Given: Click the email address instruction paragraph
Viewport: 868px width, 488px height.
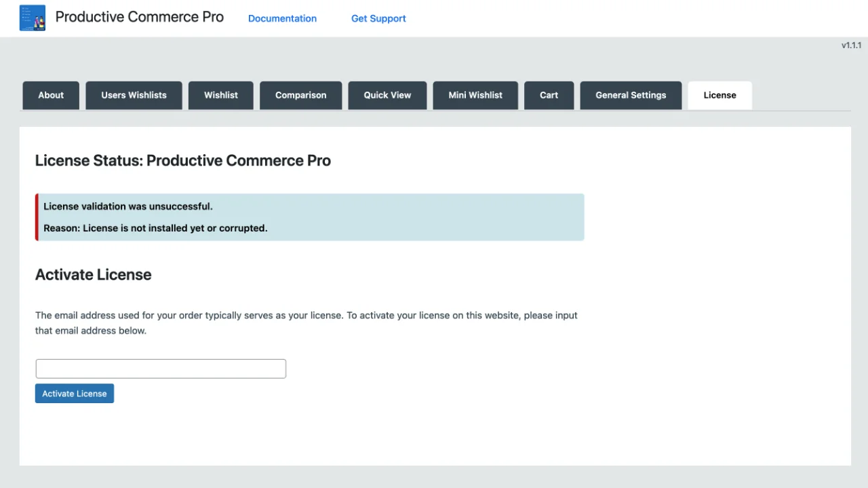Looking at the screenshot, I should coord(307,323).
